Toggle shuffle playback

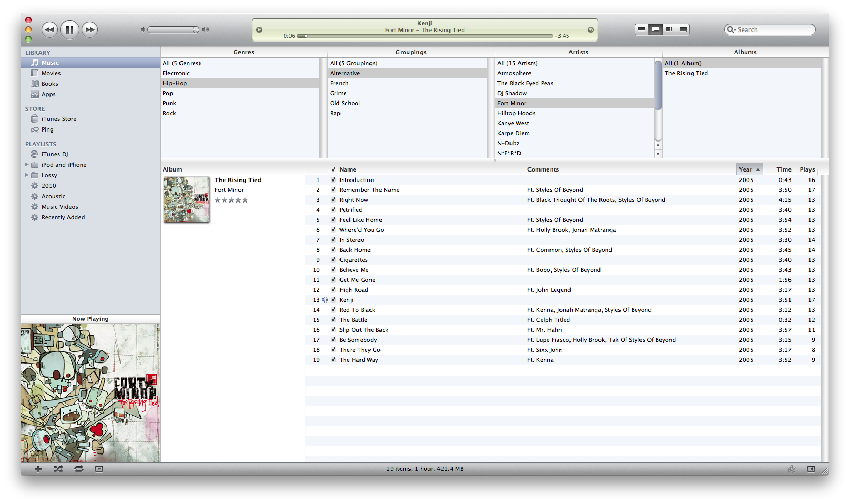58,469
